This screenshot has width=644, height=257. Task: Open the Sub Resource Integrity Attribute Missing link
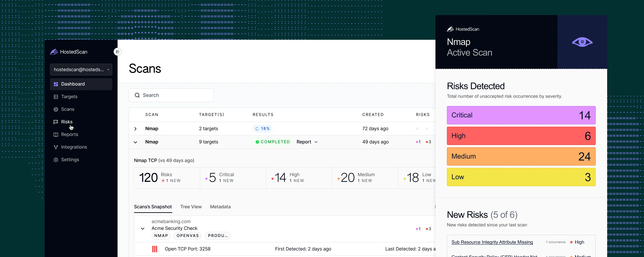[x=492, y=242]
